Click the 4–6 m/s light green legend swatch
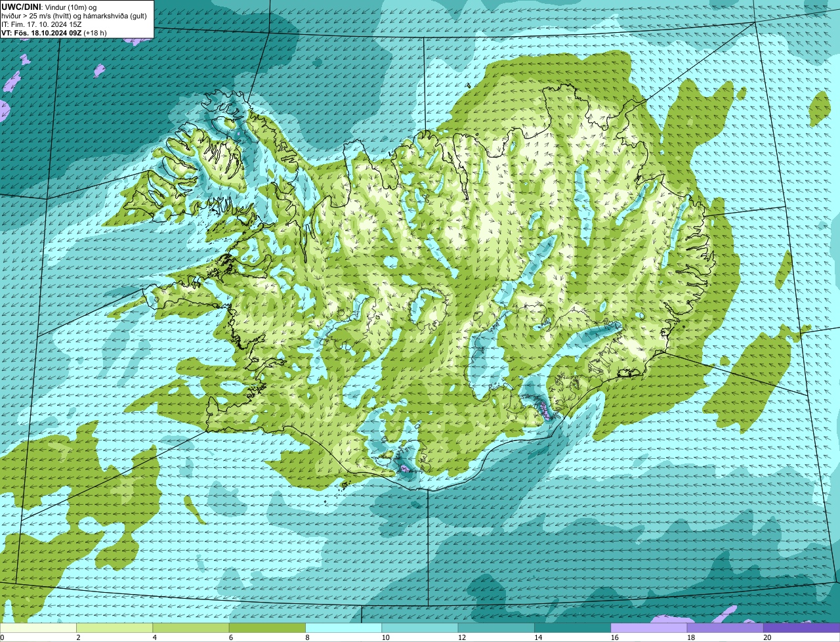Image resolution: width=840 pixels, height=642 pixels. pyautogui.click(x=191, y=628)
